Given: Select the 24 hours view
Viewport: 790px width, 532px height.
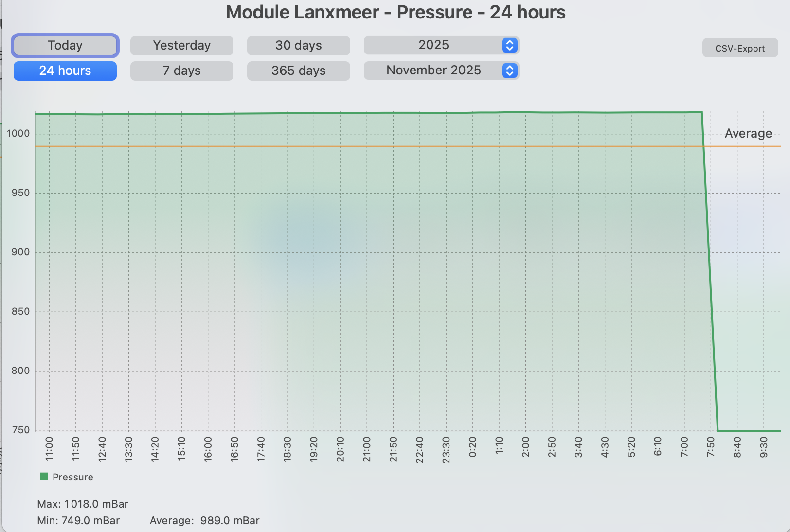Looking at the screenshot, I should (65, 71).
